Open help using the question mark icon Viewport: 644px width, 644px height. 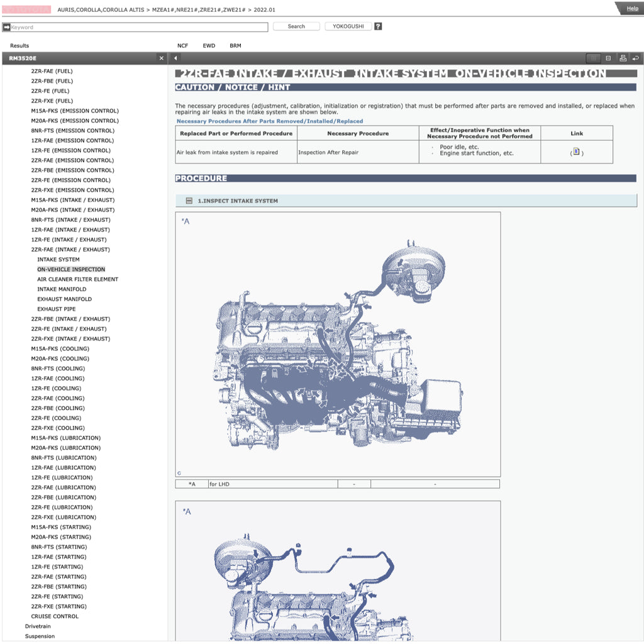pos(377,26)
